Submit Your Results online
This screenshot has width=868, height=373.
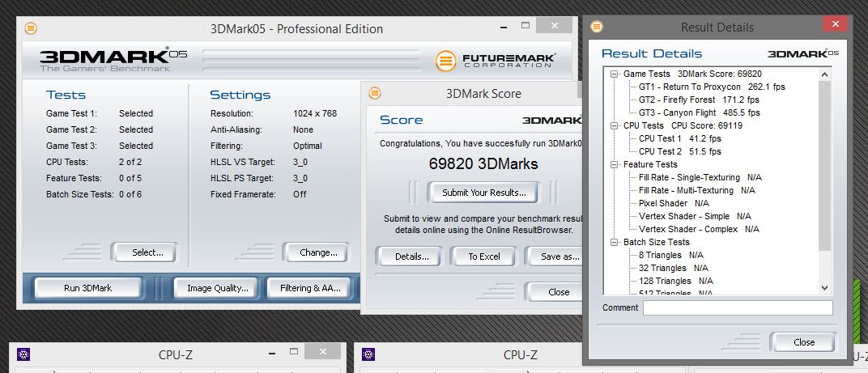point(483,193)
